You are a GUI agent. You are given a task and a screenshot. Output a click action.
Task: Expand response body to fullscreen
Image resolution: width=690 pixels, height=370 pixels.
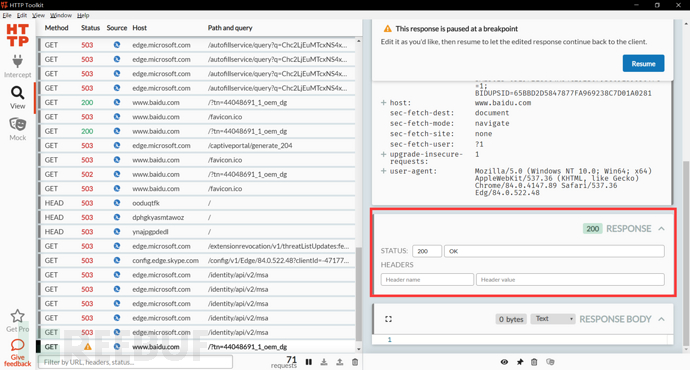coord(388,319)
